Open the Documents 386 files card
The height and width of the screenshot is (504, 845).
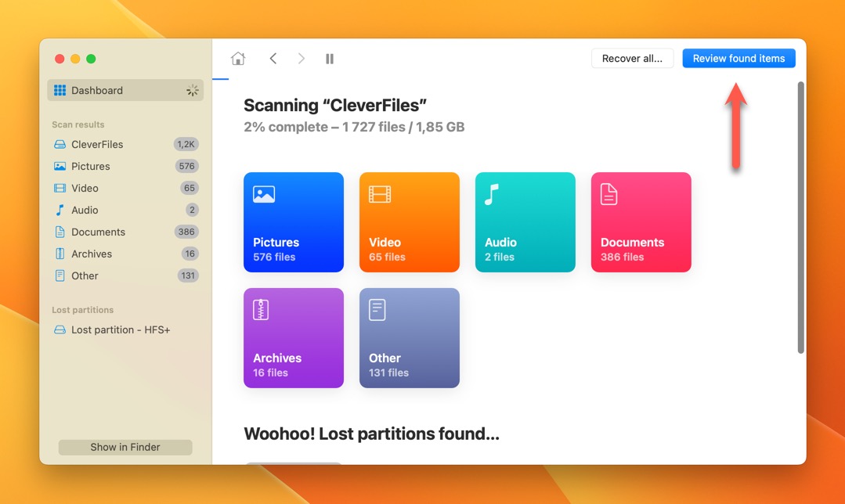pyautogui.click(x=641, y=221)
